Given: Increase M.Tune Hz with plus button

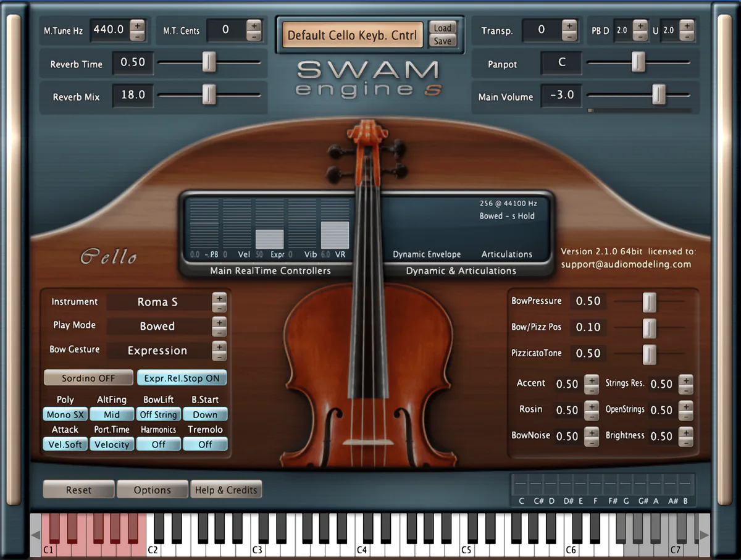Looking at the screenshot, I should point(138,25).
